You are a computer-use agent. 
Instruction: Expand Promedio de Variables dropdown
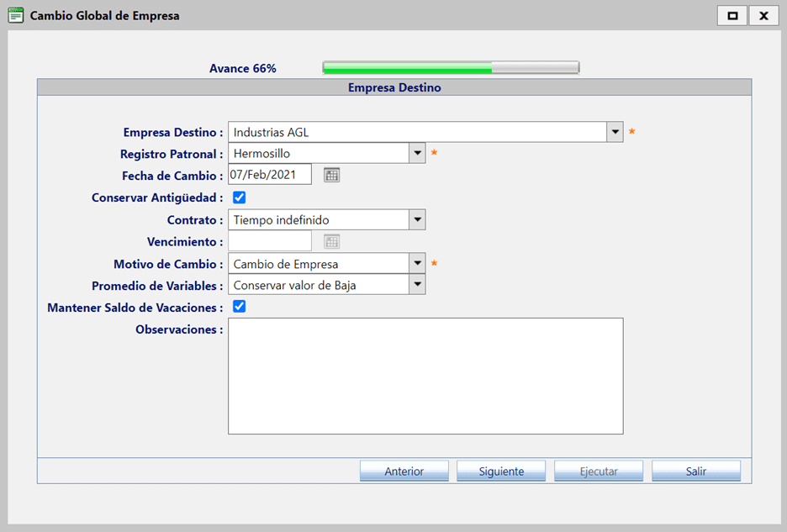(x=417, y=286)
